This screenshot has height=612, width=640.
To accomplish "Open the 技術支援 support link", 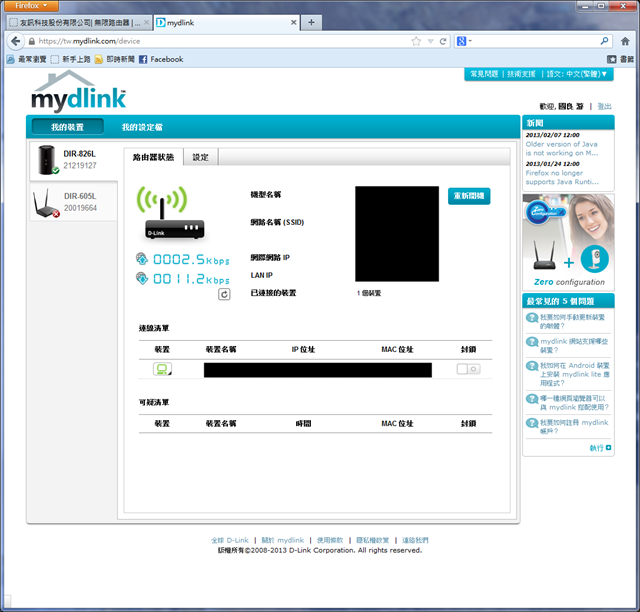I will click(x=521, y=74).
